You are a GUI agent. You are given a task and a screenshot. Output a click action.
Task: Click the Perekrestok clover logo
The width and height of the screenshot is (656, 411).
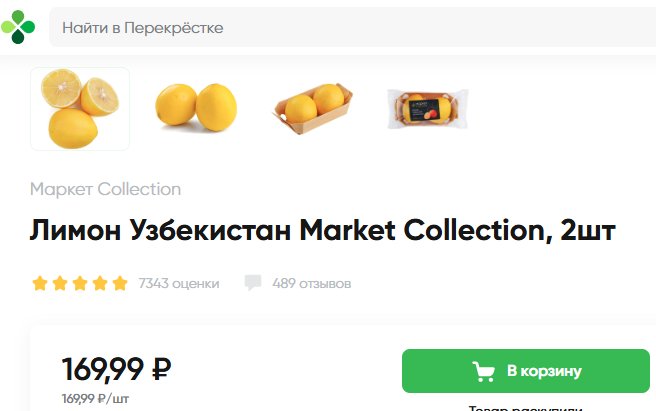pyautogui.click(x=18, y=27)
